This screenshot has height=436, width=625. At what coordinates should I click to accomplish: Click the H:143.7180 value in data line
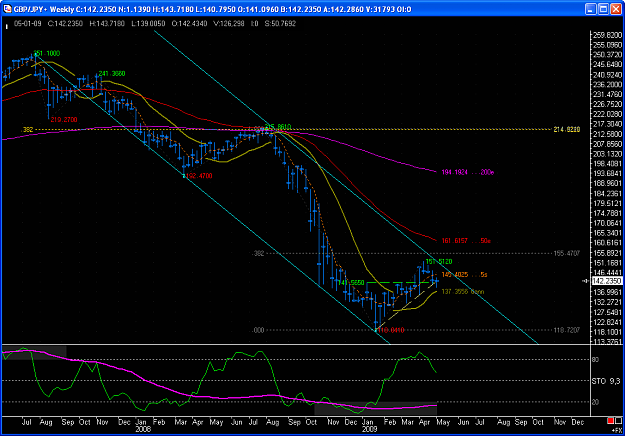tap(107, 24)
